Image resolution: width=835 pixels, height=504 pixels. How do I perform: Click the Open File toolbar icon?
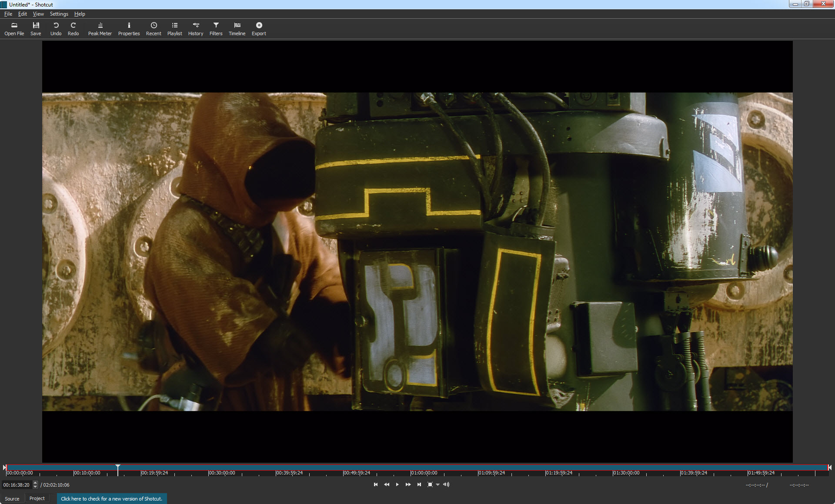click(x=14, y=29)
